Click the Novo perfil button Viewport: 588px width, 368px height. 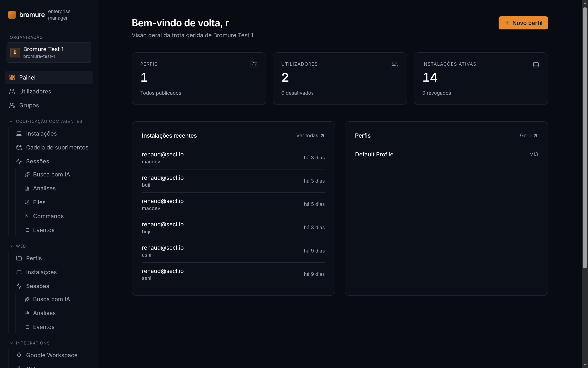pyautogui.click(x=523, y=23)
